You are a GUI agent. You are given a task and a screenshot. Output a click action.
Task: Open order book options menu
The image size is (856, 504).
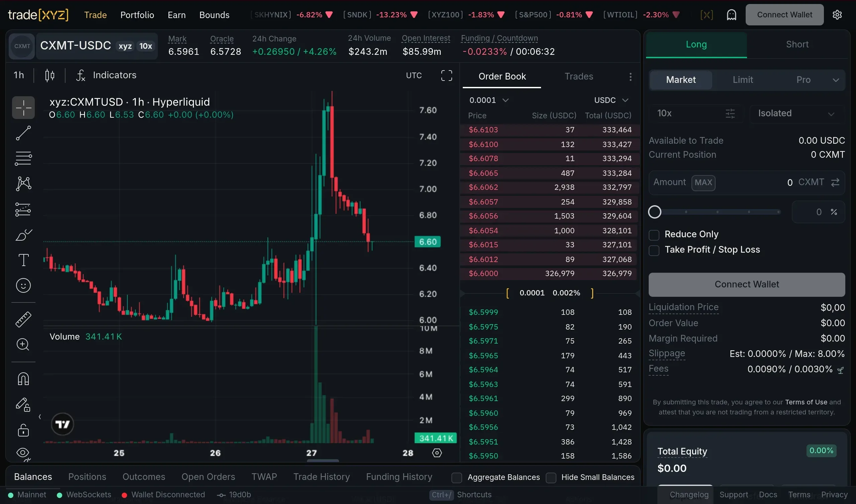tap(630, 77)
